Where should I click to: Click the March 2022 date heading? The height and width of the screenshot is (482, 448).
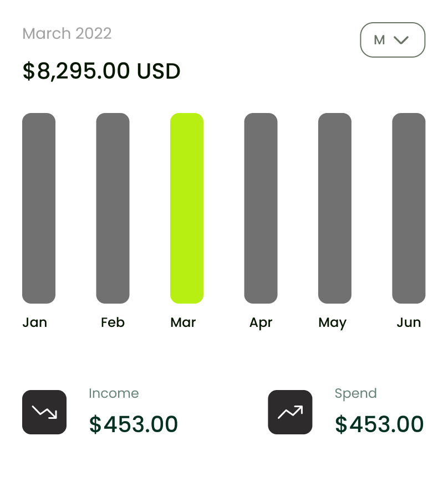coord(67,33)
